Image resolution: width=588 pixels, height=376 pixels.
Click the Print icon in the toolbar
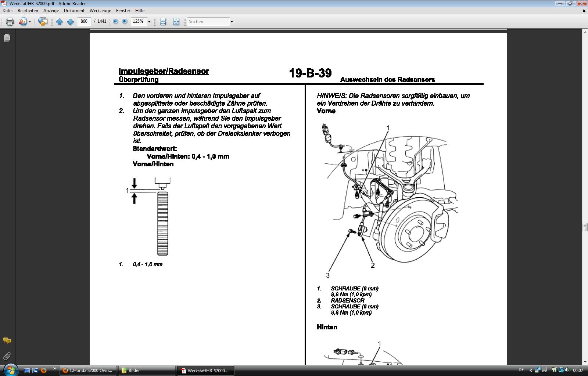[x=10, y=22]
